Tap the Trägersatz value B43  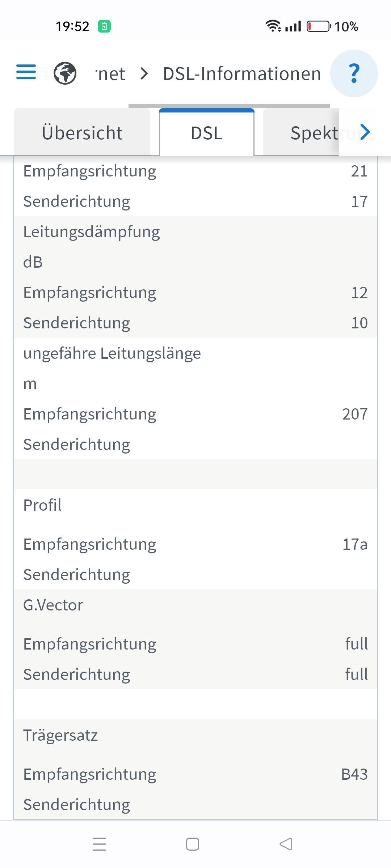pos(354,774)
